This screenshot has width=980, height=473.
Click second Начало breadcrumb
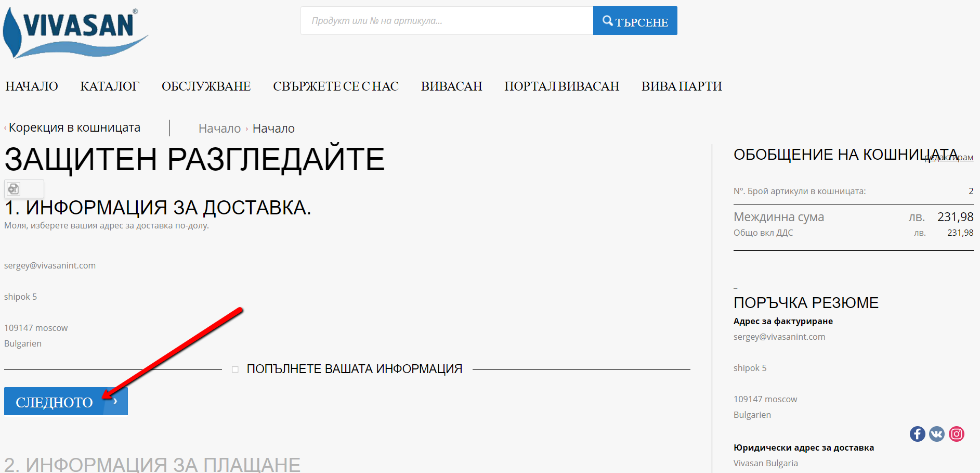tap(273, 129)
